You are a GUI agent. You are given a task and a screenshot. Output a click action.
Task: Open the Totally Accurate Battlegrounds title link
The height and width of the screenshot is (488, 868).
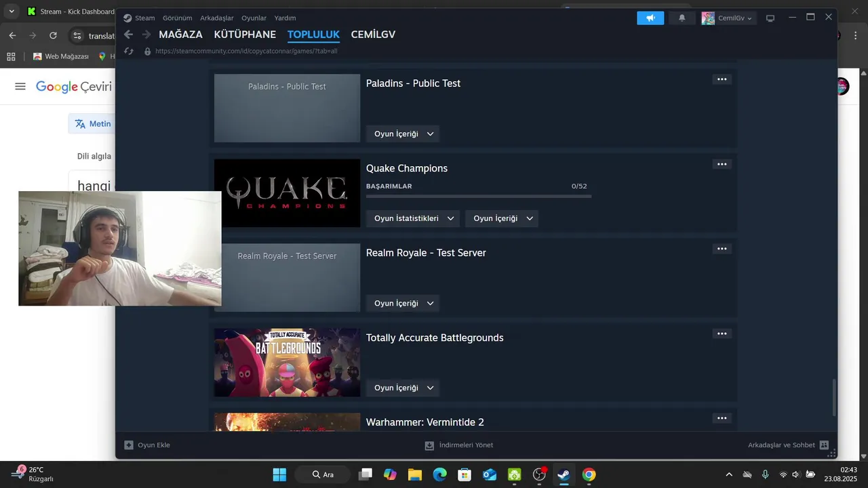(435, 338)
